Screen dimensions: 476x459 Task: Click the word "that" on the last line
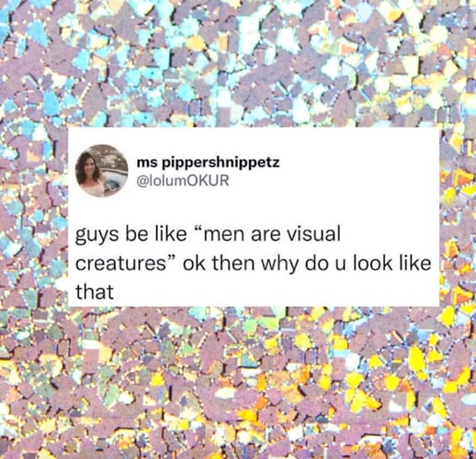(x=95, y=292)
